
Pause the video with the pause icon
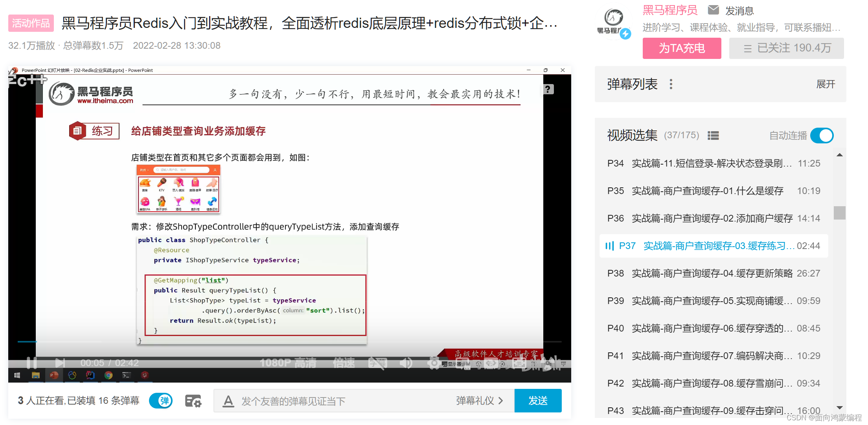(x=31, y=363)
